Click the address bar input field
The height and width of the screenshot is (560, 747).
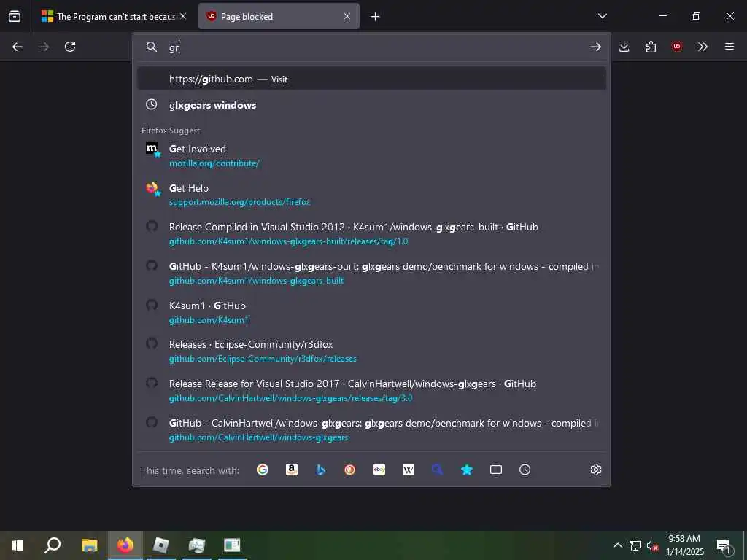pos(371,47)
